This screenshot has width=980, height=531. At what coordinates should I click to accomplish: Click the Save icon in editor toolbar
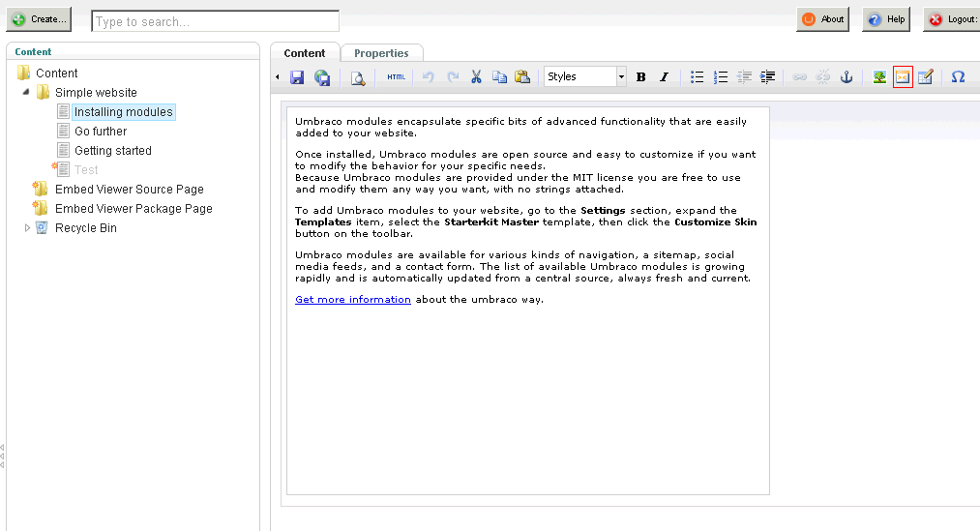tap(297, 77)
